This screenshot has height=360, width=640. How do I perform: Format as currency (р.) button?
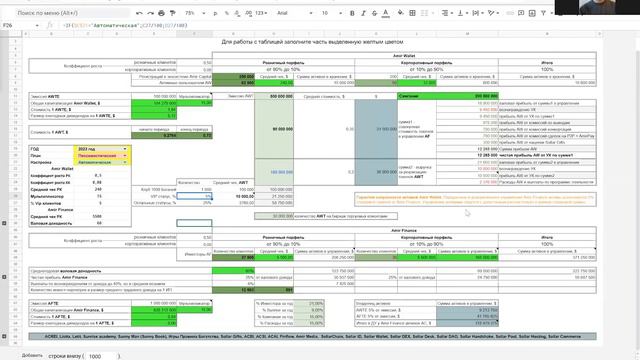coord(216,13)
